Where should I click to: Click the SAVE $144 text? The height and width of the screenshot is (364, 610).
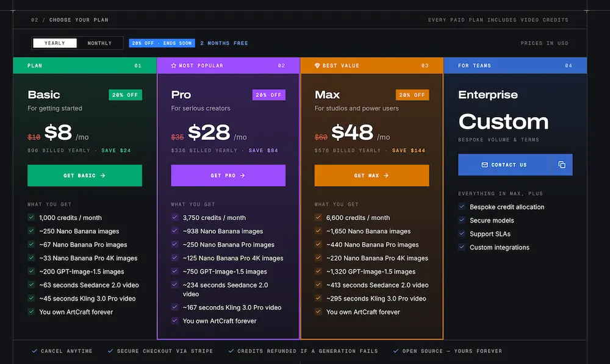(409, 151)
